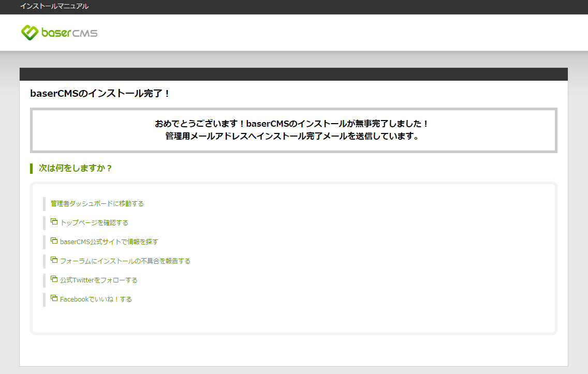Image resolution: width=588 pixels, height=374 pixels.
Task: Click the Facebookでいいね！する link
Action: click(x=96, y=299)
